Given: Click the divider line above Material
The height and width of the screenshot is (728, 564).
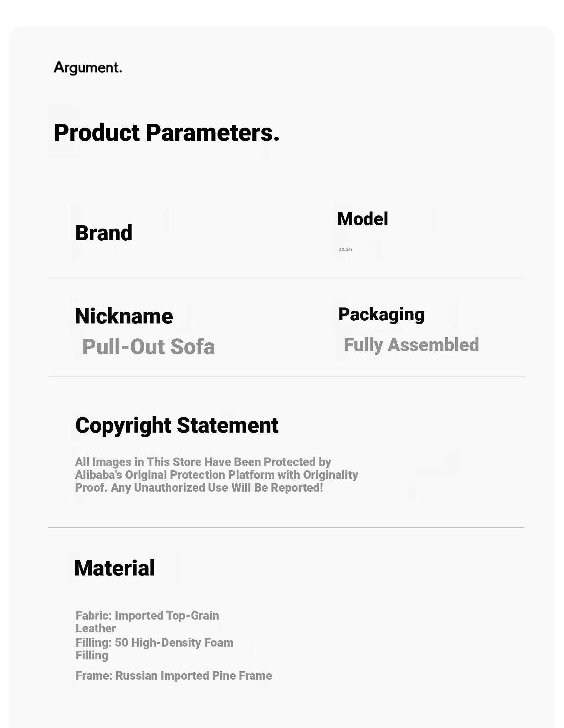Looking at the screenshot, I should tap(286, 527).
